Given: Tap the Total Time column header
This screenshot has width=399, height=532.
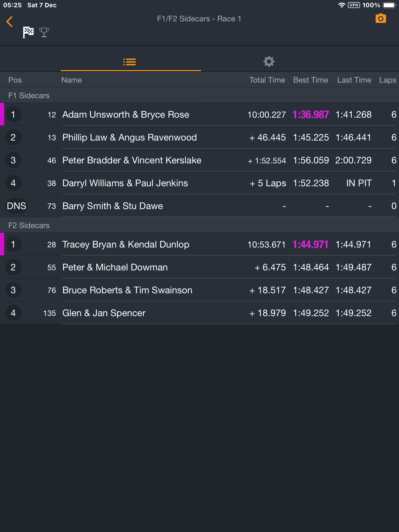Looking at the screenshot, I should (267, 80).
